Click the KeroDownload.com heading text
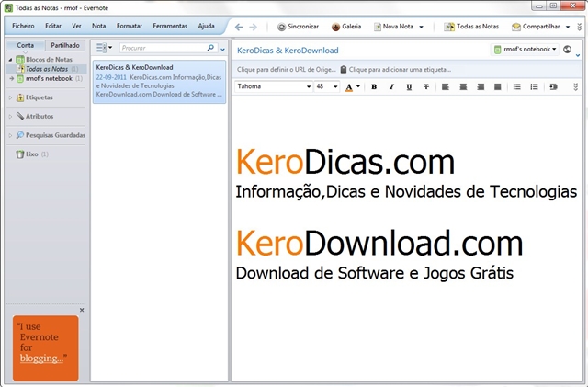588x387 pixels. (x=379, y=244)
